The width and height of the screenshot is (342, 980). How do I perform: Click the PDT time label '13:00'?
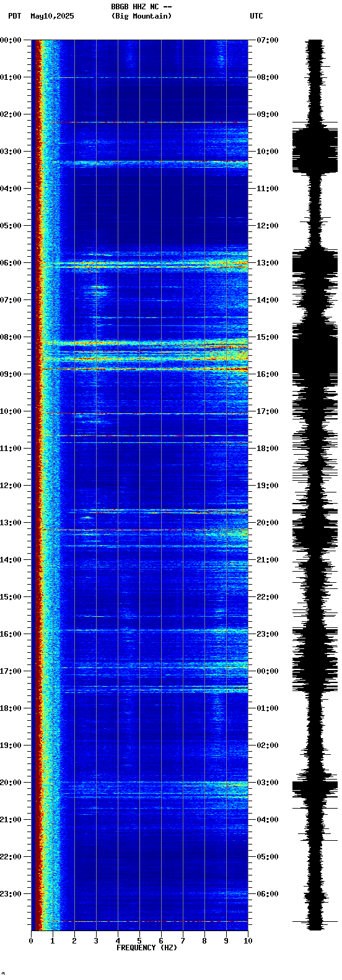[11, 523]
